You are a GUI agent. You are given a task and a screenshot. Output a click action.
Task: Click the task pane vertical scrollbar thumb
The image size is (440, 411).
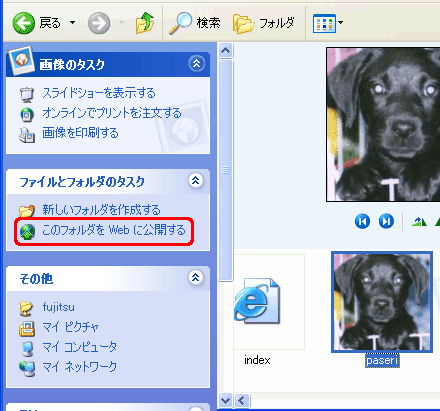pyautogui.click(x=226, y=170)
